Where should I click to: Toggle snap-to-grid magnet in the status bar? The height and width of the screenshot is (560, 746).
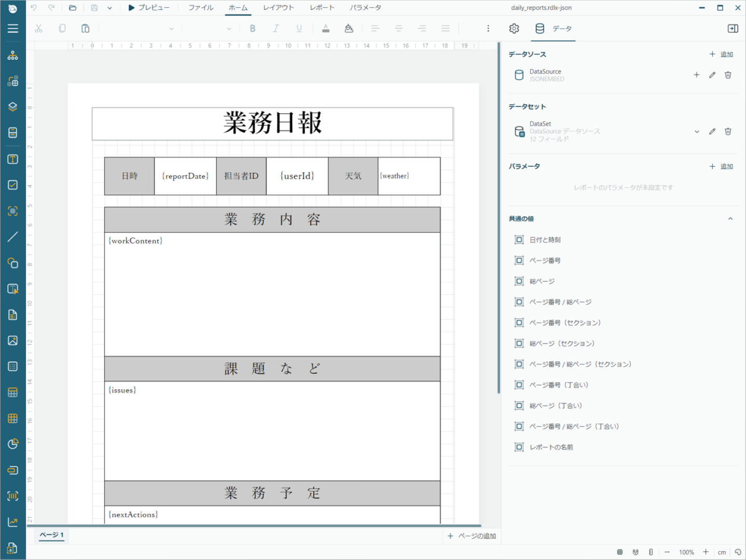(x=636, y=552)
